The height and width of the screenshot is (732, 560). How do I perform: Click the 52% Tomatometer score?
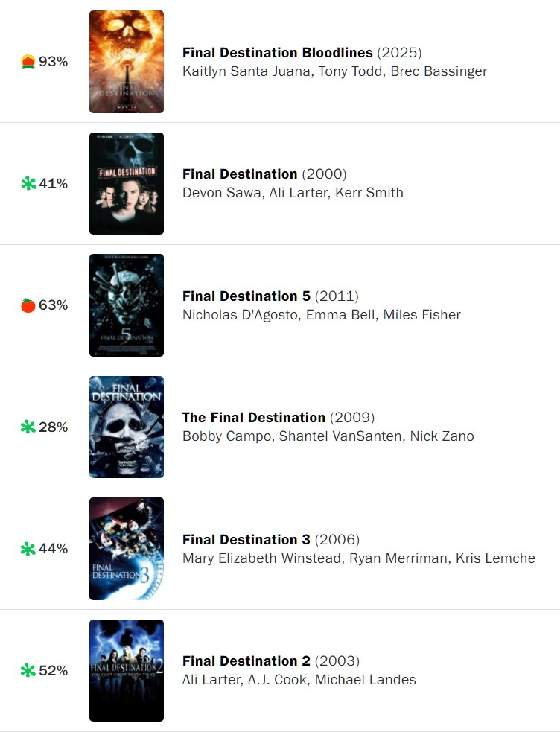pos(53,671)
